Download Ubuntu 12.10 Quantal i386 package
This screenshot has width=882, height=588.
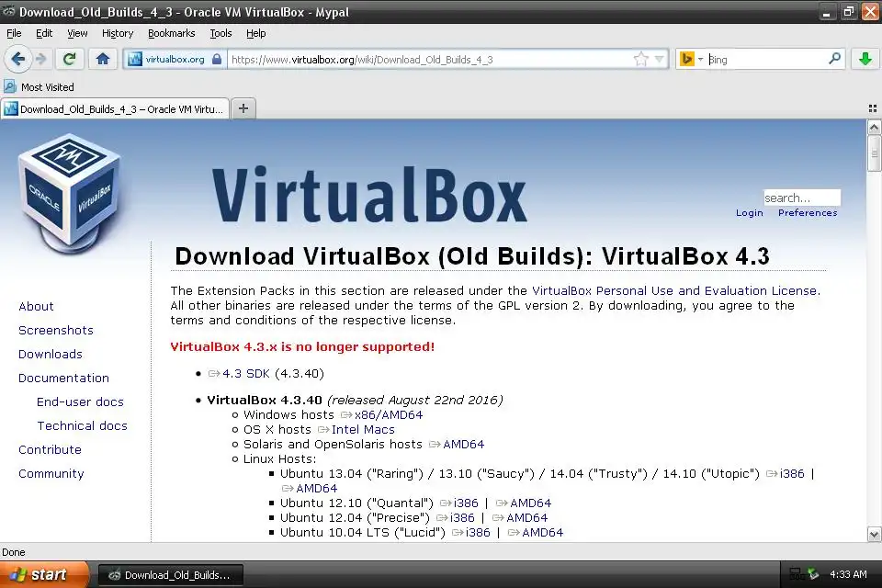pyautogui.click(x=459, y=503)
